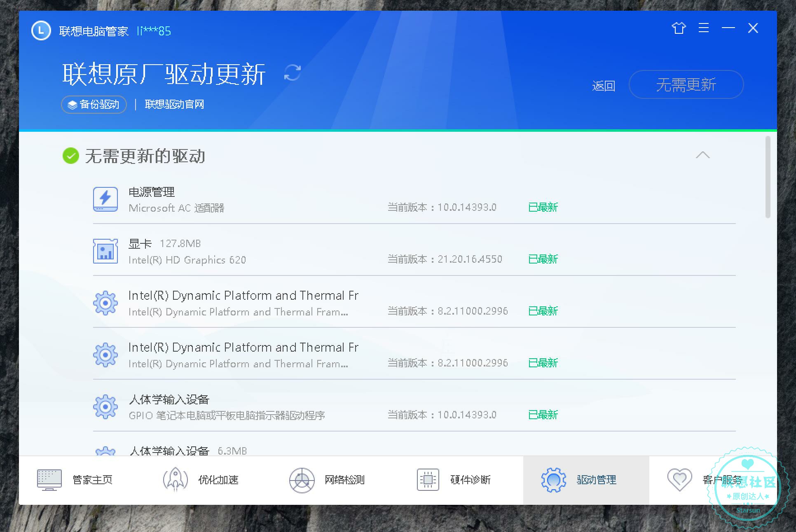
Task: Click the 127.8MB size label
Action: tap(180, 244)
